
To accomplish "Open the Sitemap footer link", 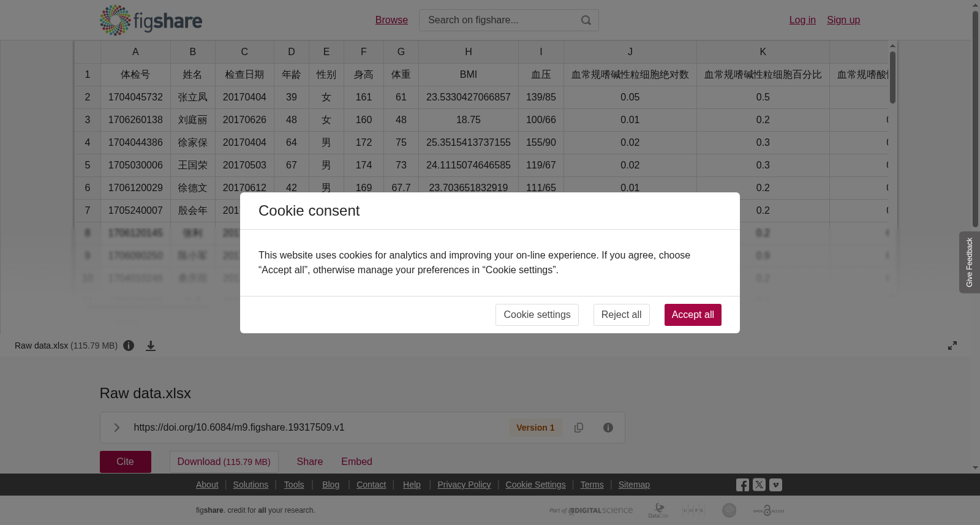I will pos(634,485).
